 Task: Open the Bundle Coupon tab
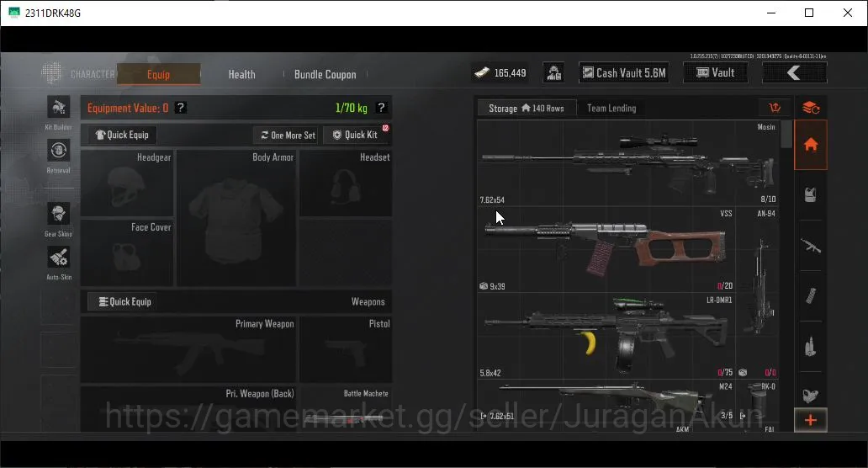coord(325,74)
